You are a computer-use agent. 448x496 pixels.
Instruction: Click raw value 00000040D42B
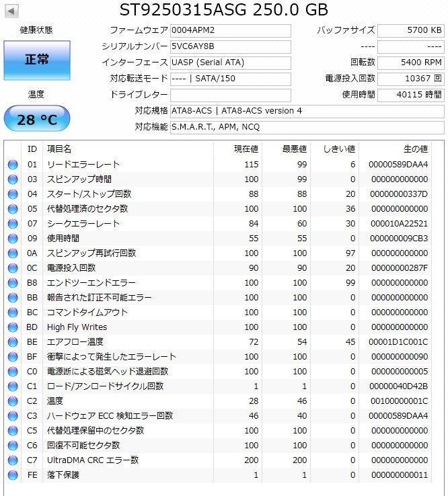[399, 386]
